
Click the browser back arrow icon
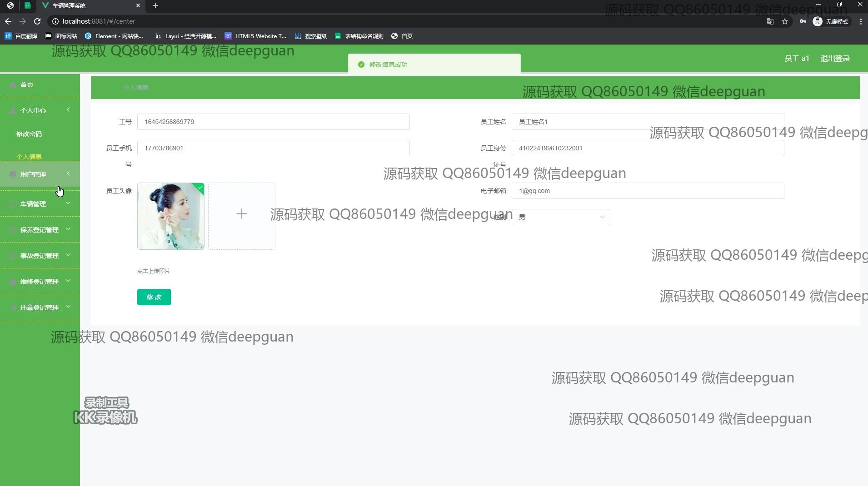[x=8, y=21]
